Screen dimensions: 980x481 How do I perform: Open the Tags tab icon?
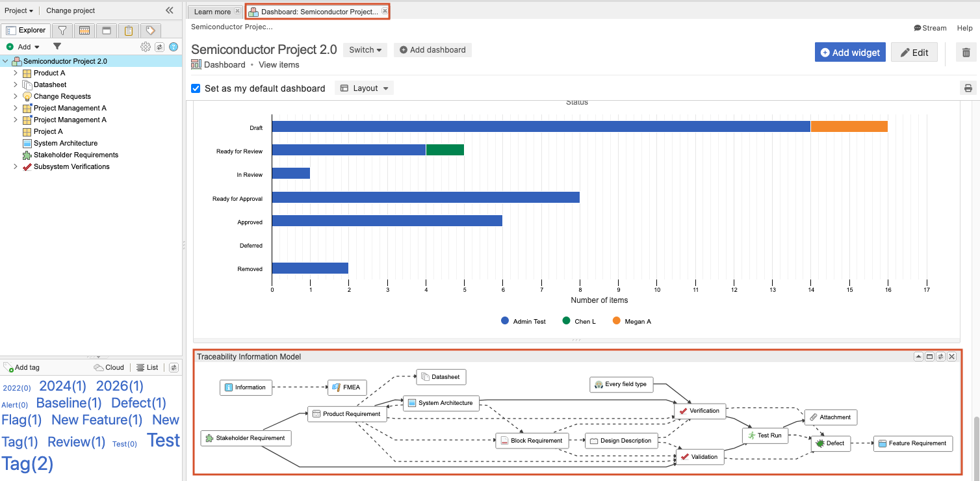coord(150,31)
